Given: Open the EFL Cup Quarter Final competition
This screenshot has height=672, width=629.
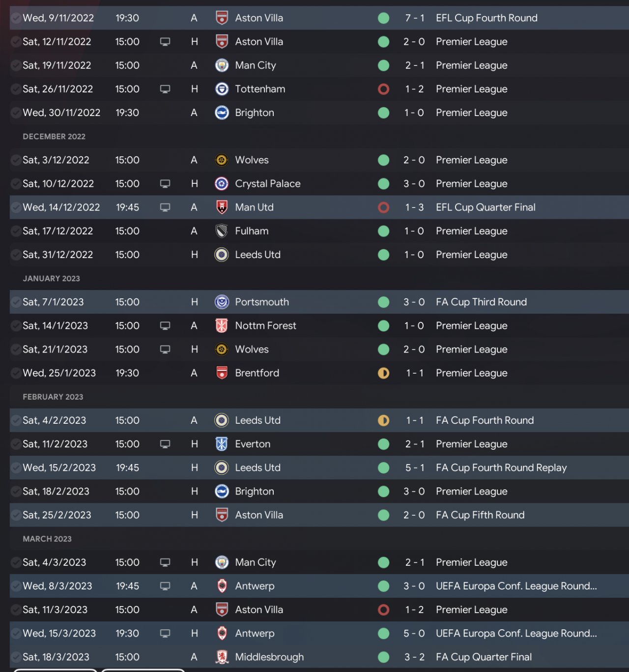Looking at the screenshot, I should [486, 207].
